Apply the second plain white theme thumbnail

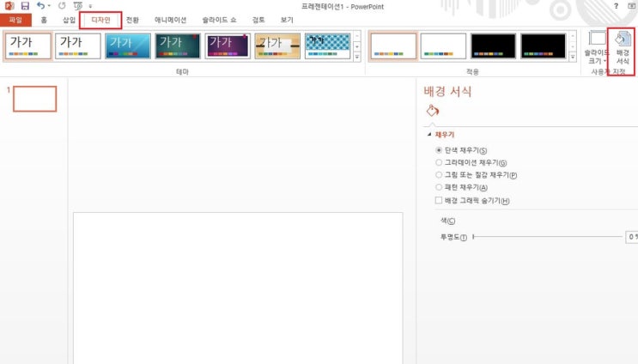pyautogui.click(x=78, y=46)
